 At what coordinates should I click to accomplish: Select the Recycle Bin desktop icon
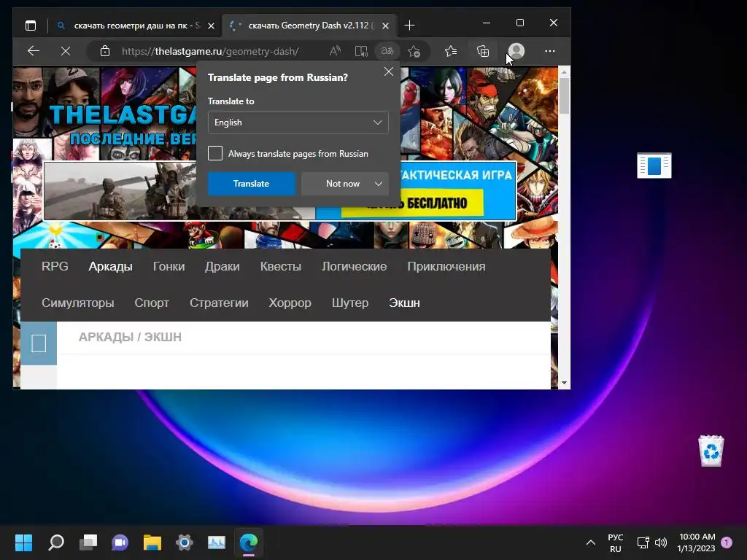click(711, 451)
